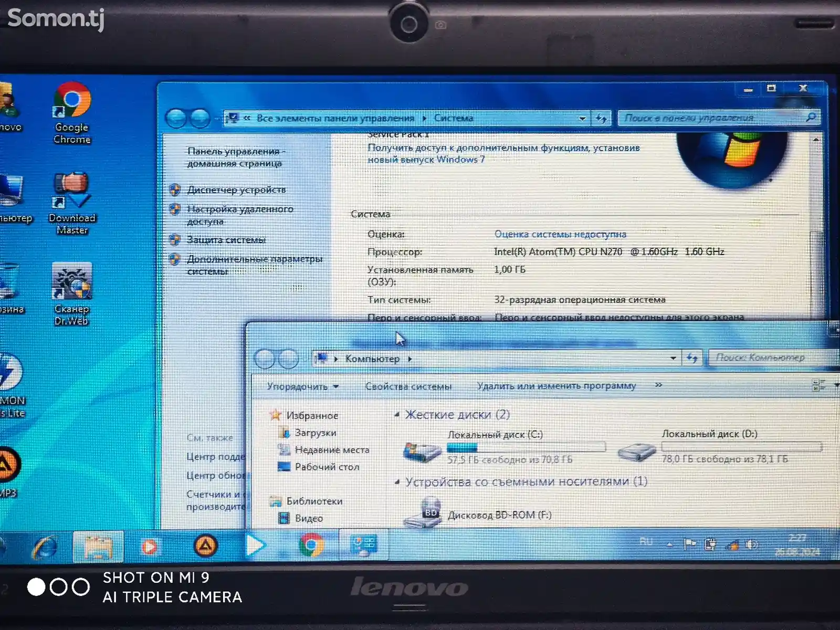Image resolution: width=840 pixels, height=630 pixels.
Task: Open Internet Explorer from the taskbar
Action: click(x=45, y=547)
